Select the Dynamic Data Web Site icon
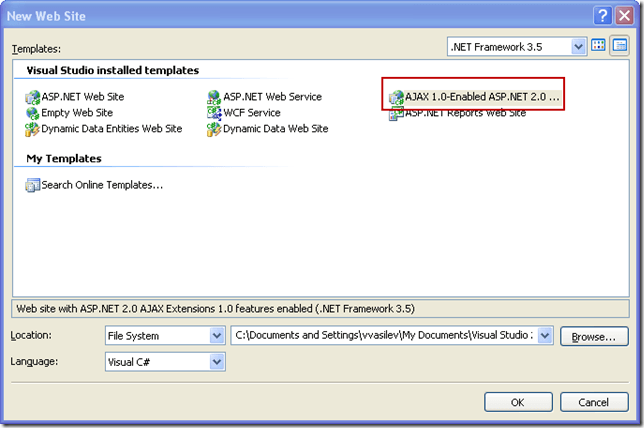The width and height of the screenshot is (644, 428). (x=214, y=129)
